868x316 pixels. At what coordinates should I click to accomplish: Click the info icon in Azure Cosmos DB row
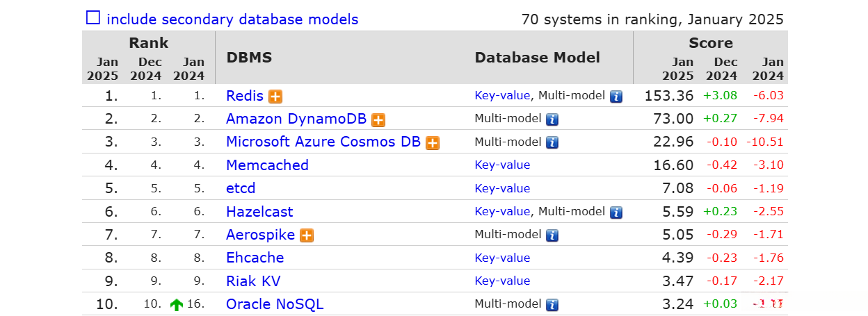tap(552, 143)
